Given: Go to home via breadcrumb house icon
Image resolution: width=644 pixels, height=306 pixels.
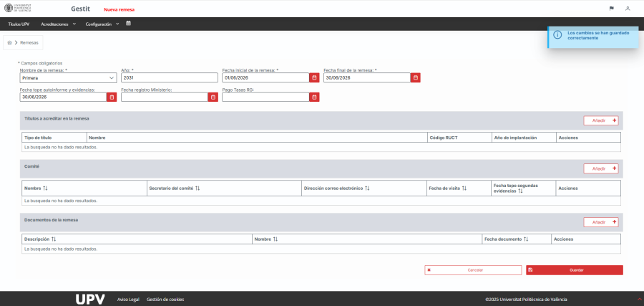Looking at the screenshot, I should point(9,42).
